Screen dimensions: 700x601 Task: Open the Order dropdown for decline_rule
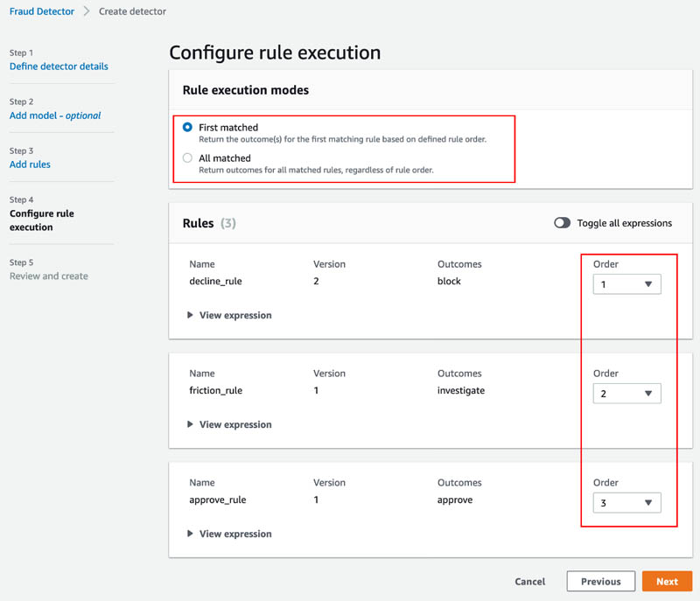[x=626, y=284]
